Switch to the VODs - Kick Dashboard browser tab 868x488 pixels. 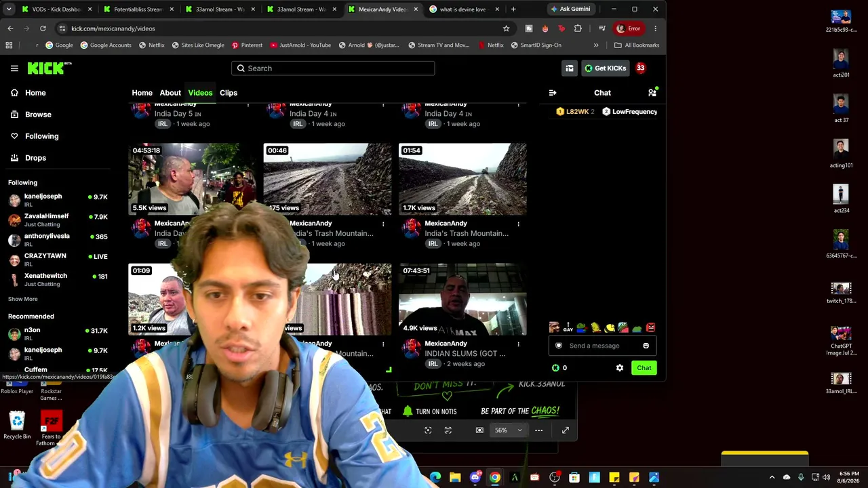pos(56,9)
